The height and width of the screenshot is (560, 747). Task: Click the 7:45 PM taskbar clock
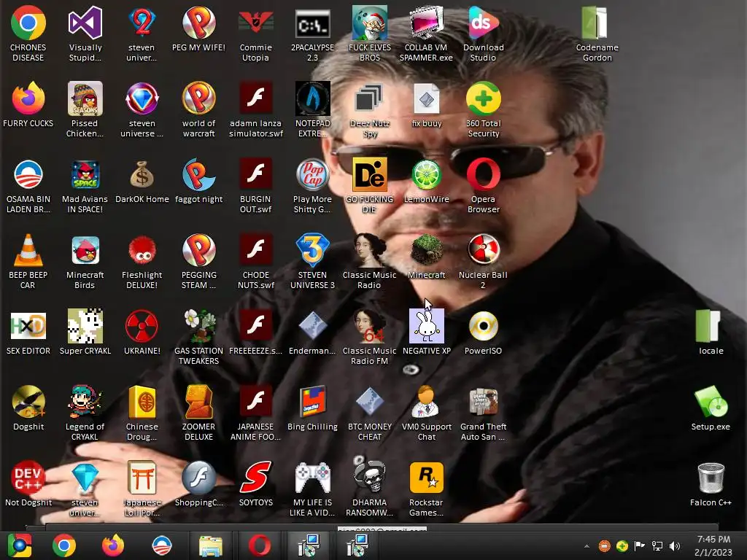pyautogui.click(x=713, y=545)
